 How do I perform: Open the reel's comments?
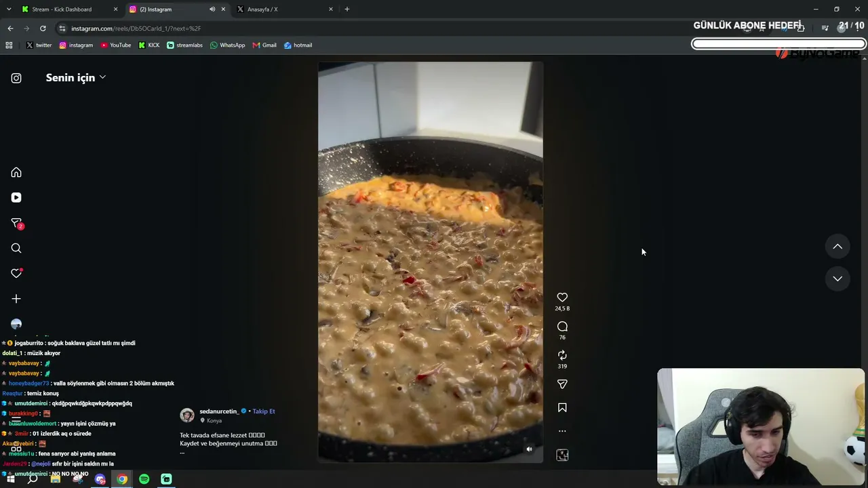[562, 327]
